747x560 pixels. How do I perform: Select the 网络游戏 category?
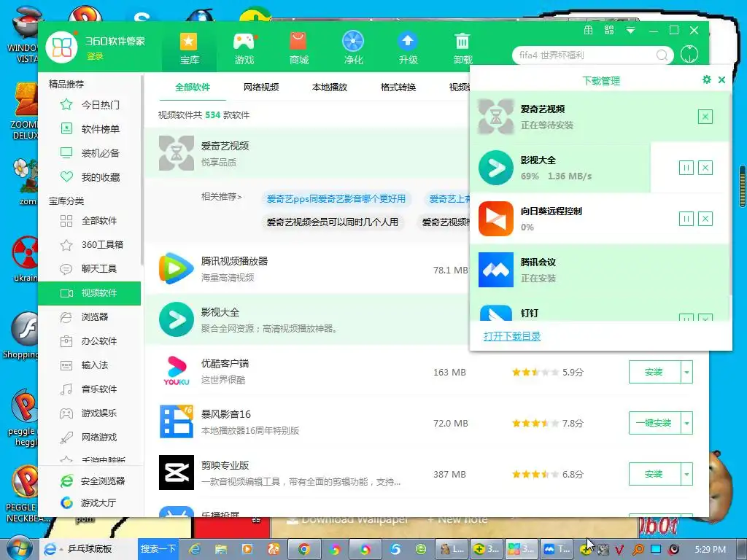(x=90, y=437)
